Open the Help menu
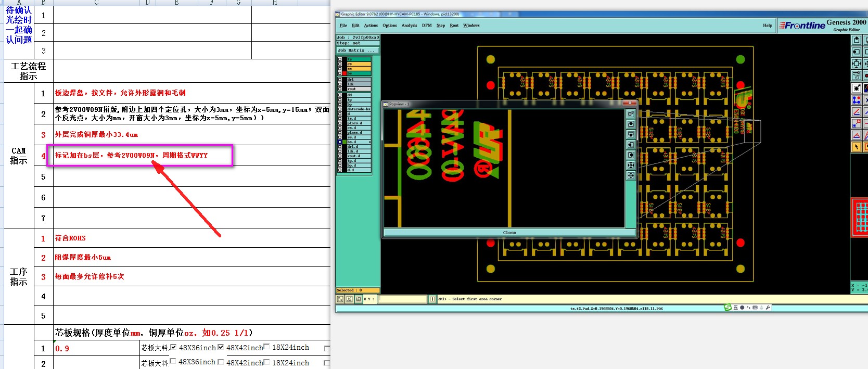868x369 pixels. 768,25
